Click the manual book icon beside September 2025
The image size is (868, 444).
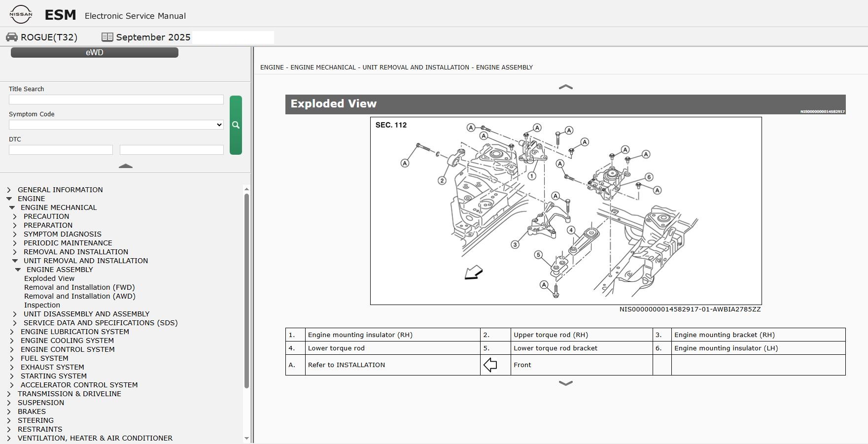pos(107,37)
